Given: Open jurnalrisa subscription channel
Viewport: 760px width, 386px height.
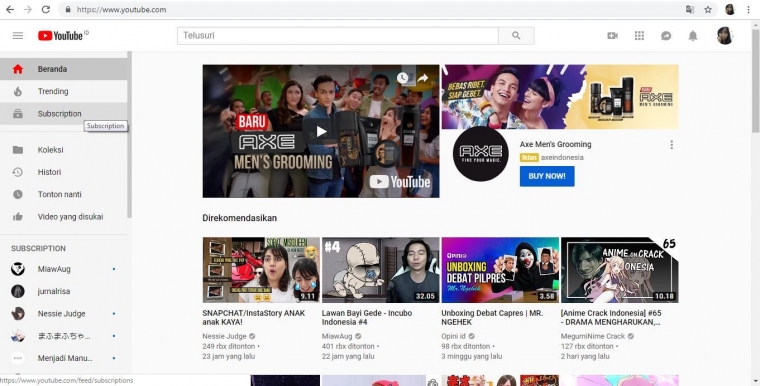Looking at the screenshot, I should (x=63, y=291).
